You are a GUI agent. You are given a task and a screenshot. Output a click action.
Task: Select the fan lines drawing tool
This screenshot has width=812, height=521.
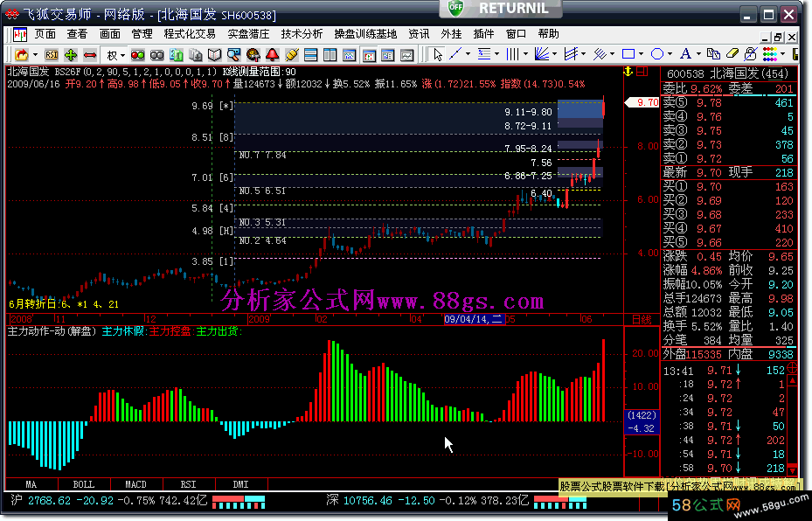pyautogui.click(x=542, y=54)
